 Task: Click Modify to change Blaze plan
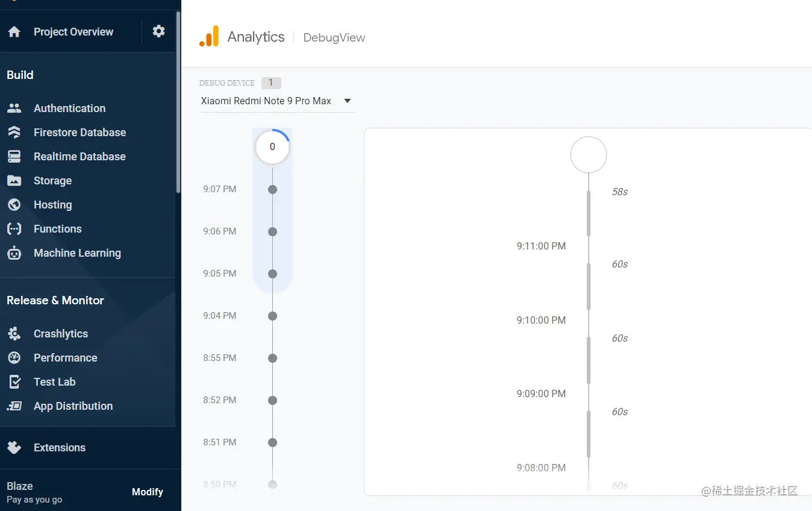point(148,492)
